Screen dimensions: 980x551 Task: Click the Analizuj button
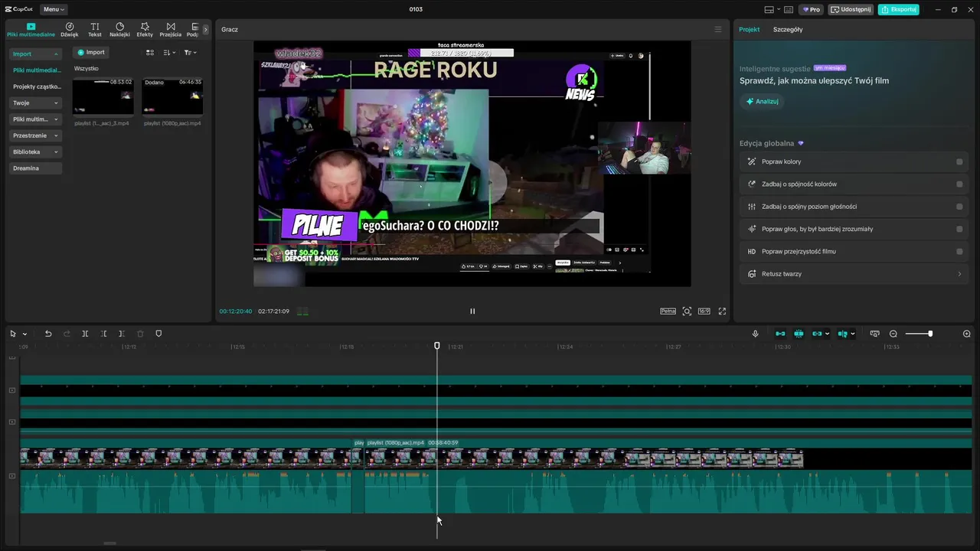tap(763, 101)
